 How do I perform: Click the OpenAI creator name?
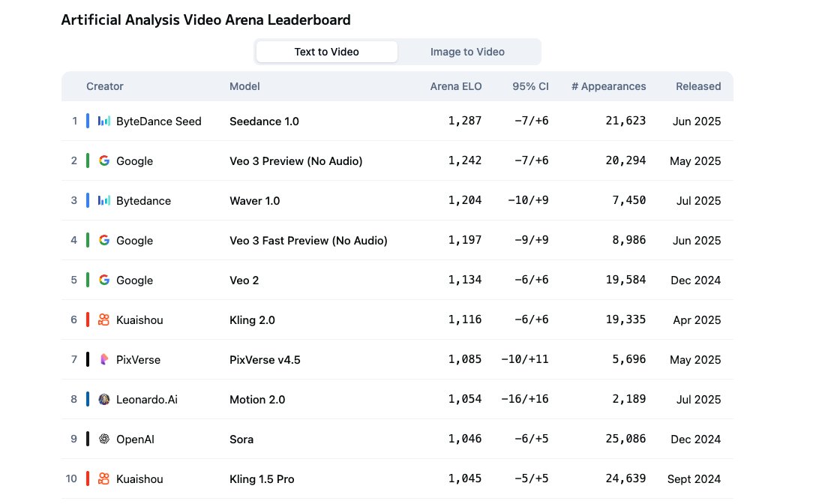(x=135, y=439)
